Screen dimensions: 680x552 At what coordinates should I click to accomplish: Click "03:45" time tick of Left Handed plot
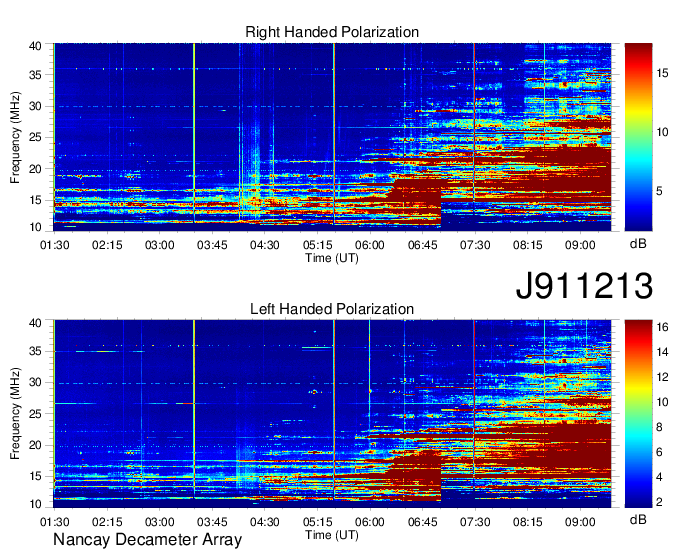pyautogui.click(x=212, y=522)
